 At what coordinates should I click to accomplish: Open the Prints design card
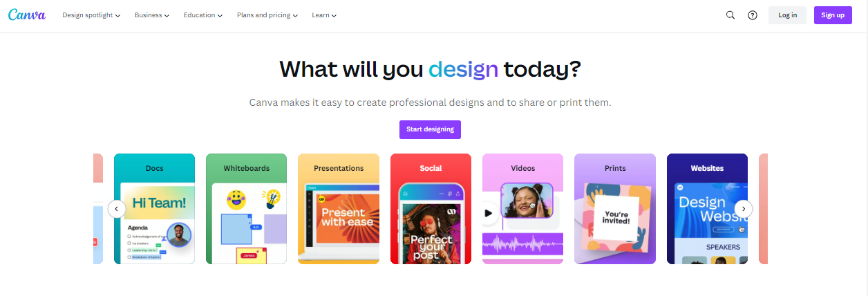614,209
